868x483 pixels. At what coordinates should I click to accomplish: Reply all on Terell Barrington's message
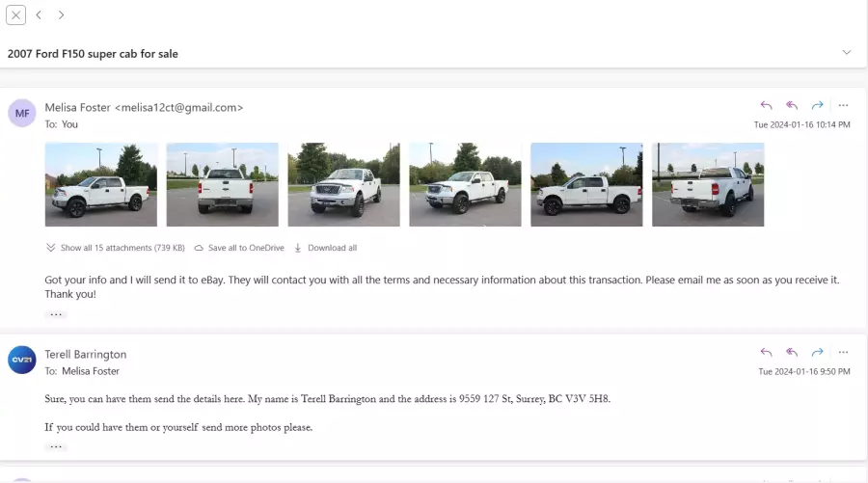coord(792,352)
